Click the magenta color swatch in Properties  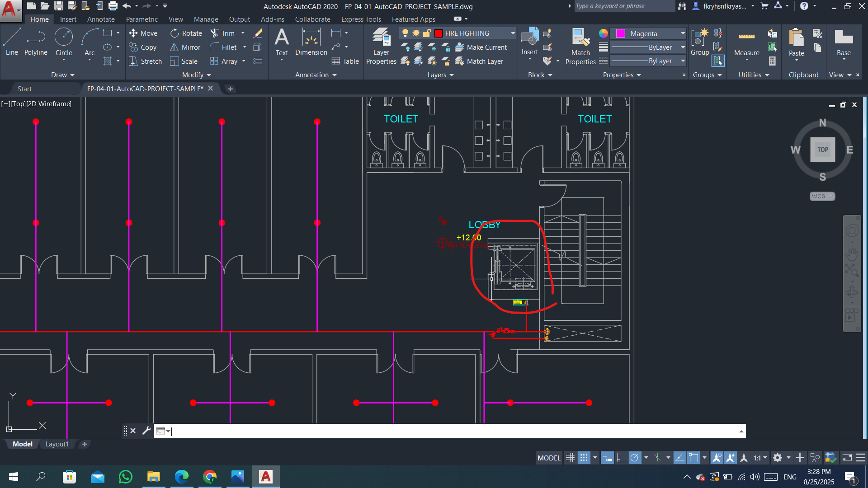pos(621,33)
